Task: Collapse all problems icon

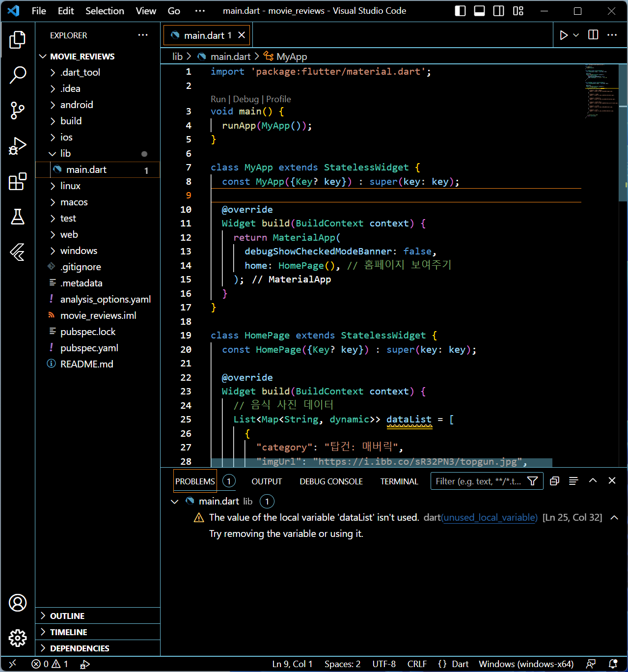Action: 555,481
